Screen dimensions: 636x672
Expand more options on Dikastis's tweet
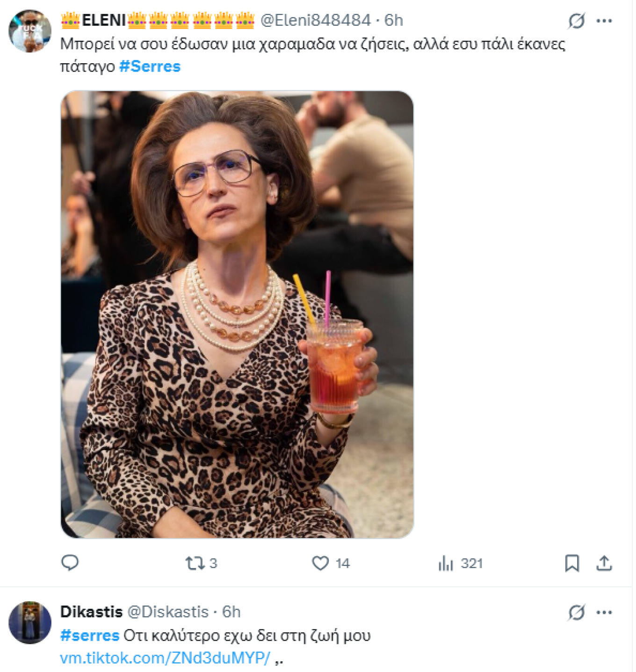[x=604, y=612]
